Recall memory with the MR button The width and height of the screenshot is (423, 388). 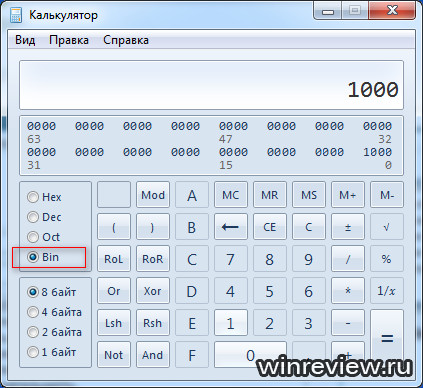coord(270,195)
